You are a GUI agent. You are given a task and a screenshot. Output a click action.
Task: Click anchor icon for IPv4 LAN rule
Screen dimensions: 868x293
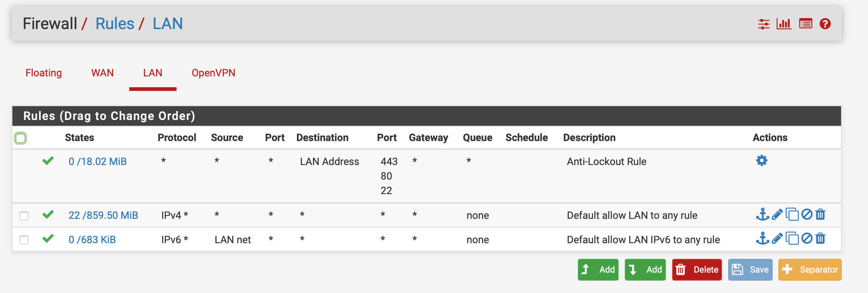click(762, 214)
